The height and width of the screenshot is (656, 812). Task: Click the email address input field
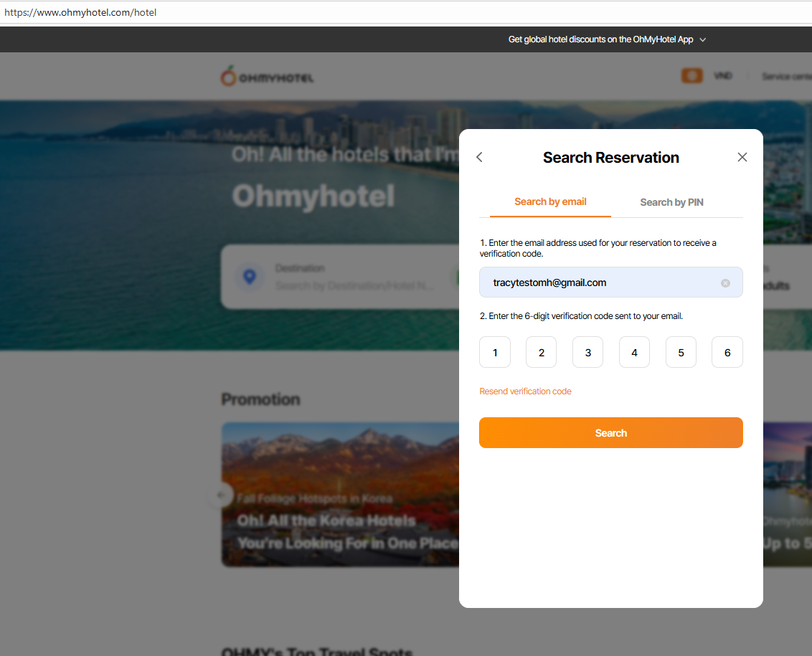tap(610, 282)
